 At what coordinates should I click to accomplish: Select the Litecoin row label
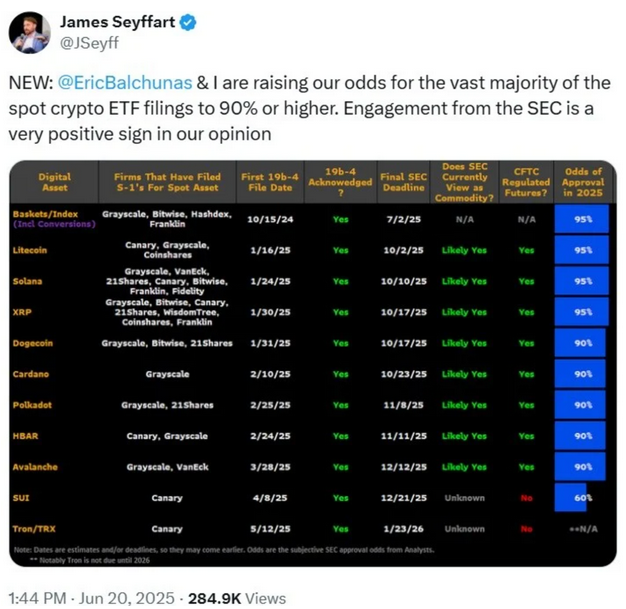pos(30,250)
